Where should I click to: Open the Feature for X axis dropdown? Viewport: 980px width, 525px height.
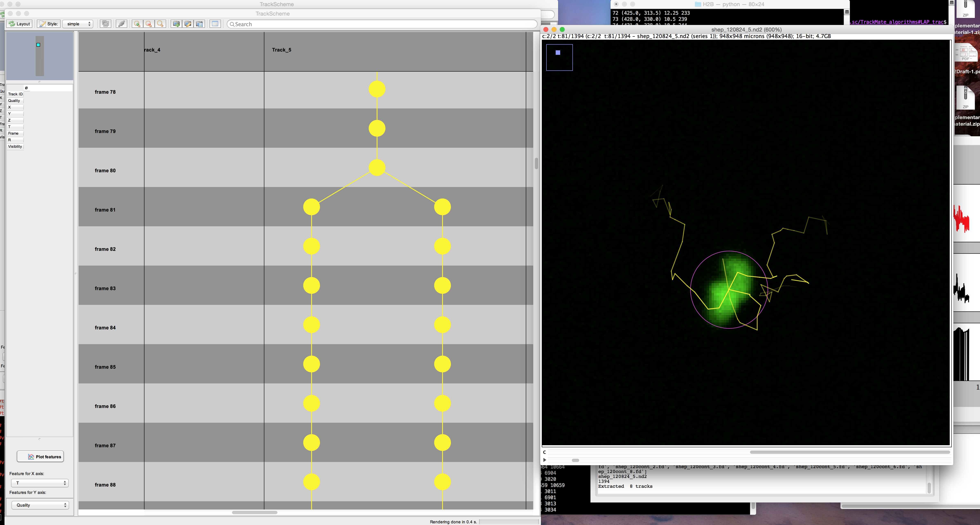[39, 483]
